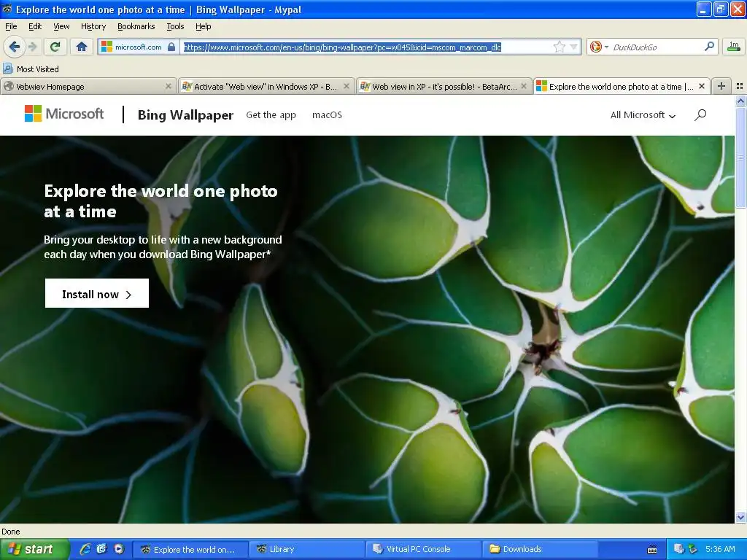
Task: Switch to Virtual PC Console taskbar window
Action: click(424, 549)
